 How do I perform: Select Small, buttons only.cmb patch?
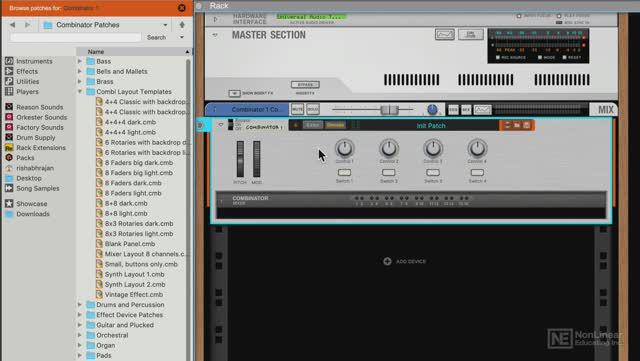click(x=141, y=264)
